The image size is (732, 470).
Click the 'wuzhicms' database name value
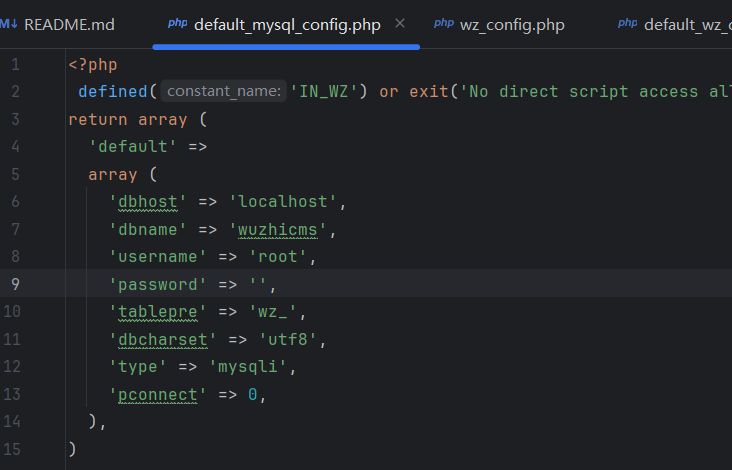click(277, 230)
